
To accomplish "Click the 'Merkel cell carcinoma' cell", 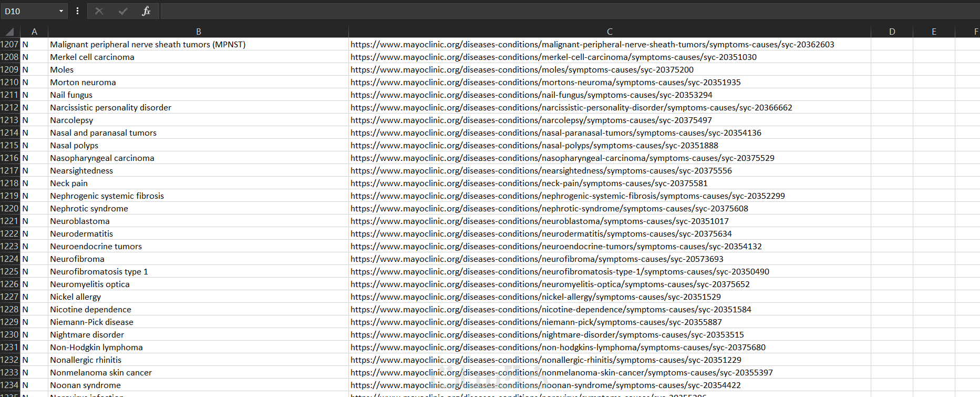I will (198, 57).
